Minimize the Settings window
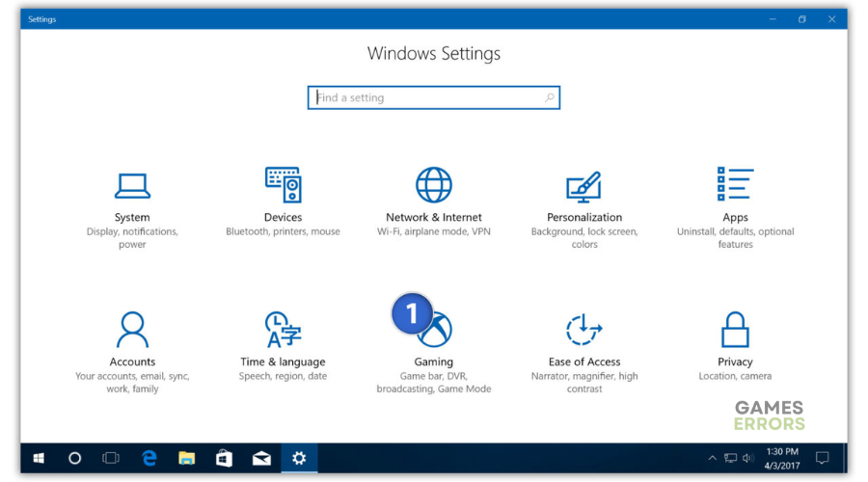This screenshot has width=868, height=482. [x=773, y=19]
